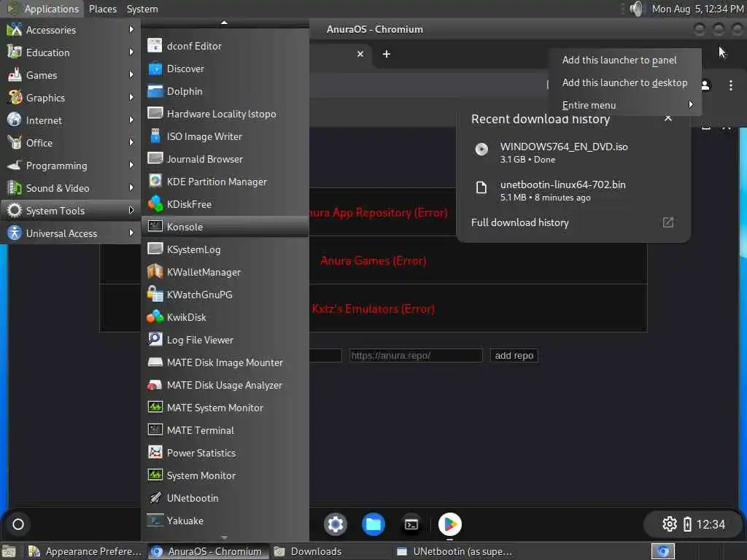Open AnuraOS shelf terminal app

(x=411, y=524)
